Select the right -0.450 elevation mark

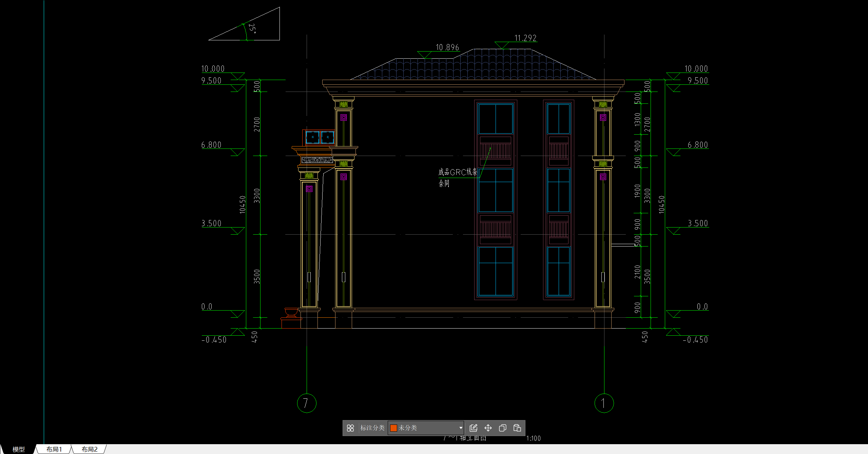pyautogui.click(x=695, y=340)
